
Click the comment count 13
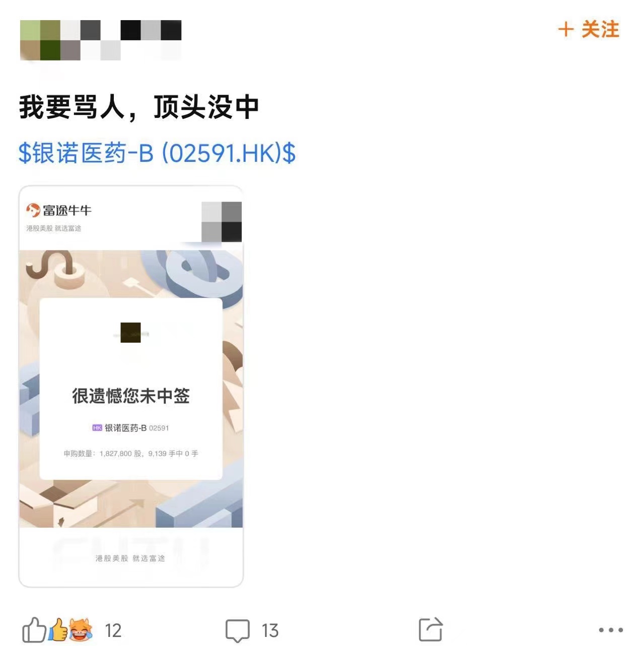tap(270, 630)
